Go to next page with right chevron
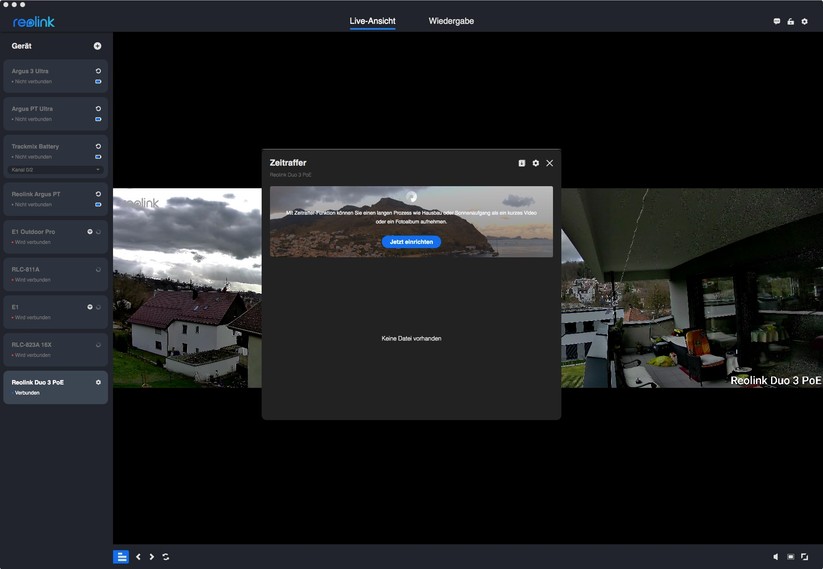Image resolution: width=823 pixels, height=569 pixels. 151,557
